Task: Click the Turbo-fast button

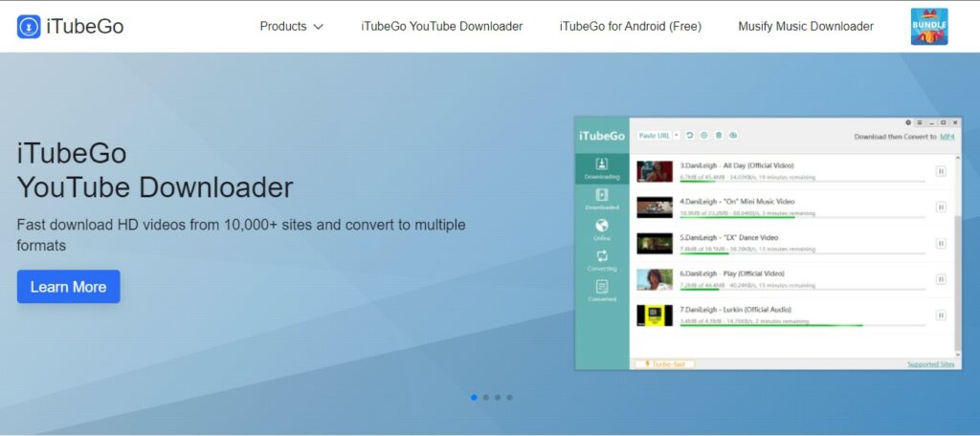Action: 664,363
